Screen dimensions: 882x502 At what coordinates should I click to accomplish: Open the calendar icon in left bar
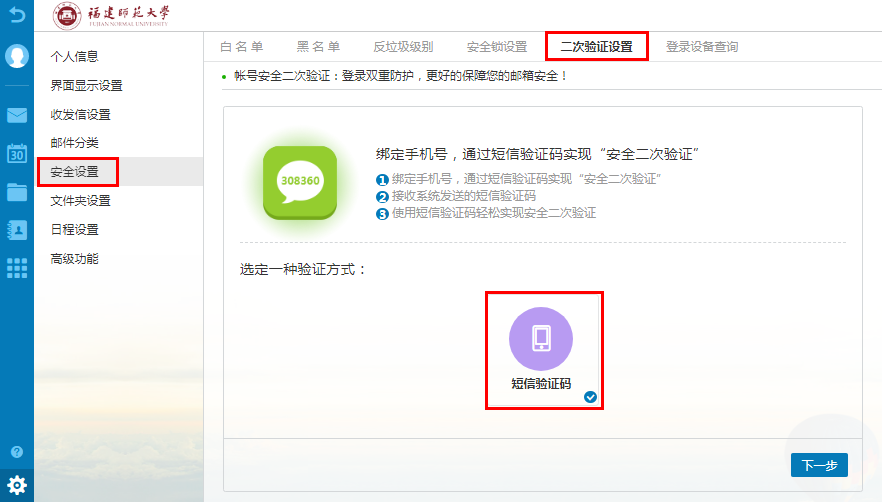coord(17,153)
